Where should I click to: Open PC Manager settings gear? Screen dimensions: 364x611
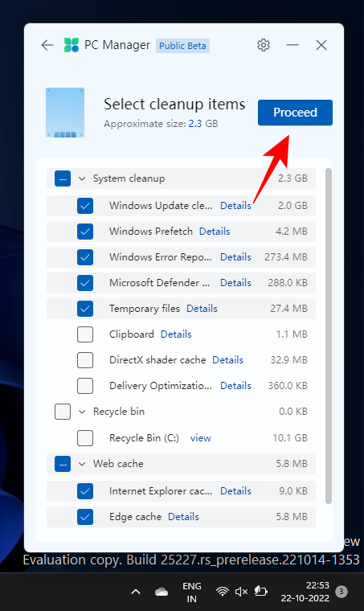click(x=264, y=45)
